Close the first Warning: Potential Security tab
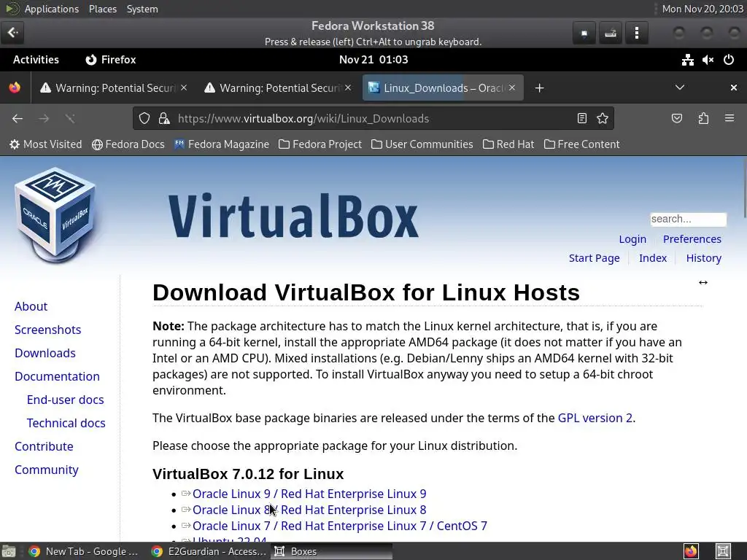Viewport: 747px width, 560px height. [x=184, y=87]
